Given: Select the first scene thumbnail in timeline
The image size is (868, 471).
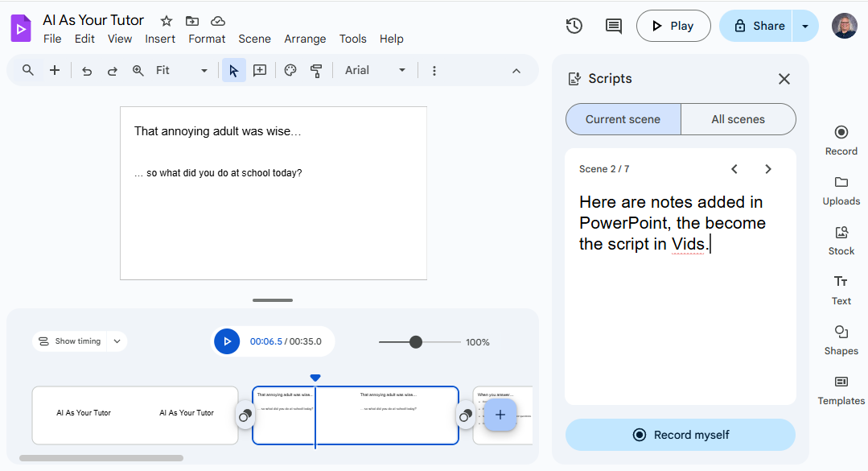Looking at the screenshot, I should point(134,415).
